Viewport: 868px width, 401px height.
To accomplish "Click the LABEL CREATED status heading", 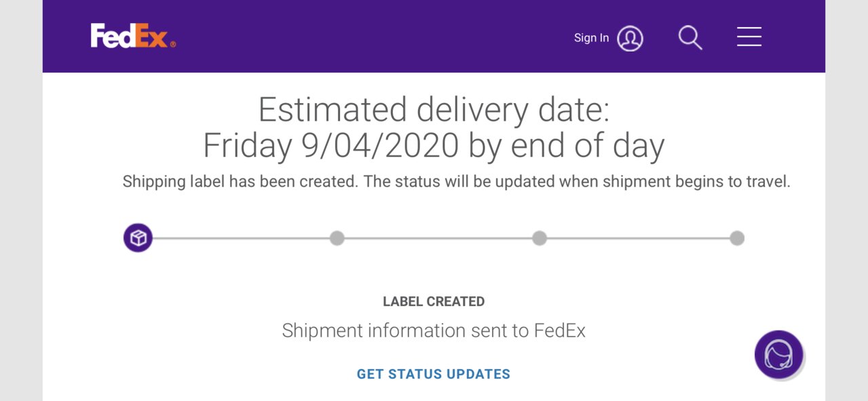I will 434,301.
